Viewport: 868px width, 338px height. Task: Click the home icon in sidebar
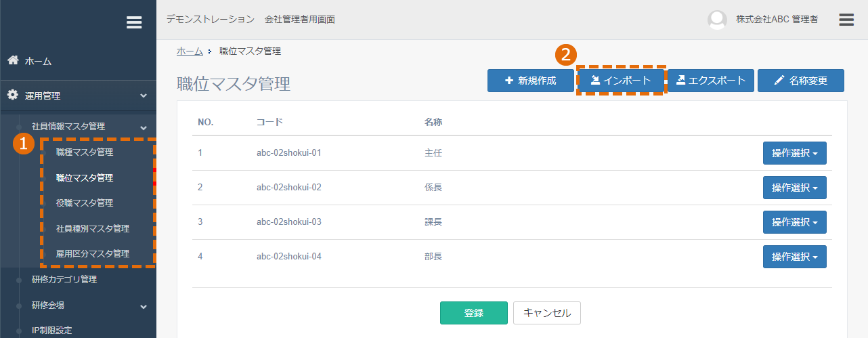point(13,60)
